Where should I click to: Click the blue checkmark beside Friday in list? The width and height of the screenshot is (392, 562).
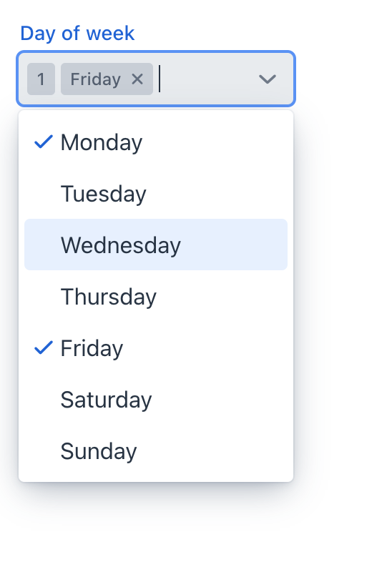(44, 347)
